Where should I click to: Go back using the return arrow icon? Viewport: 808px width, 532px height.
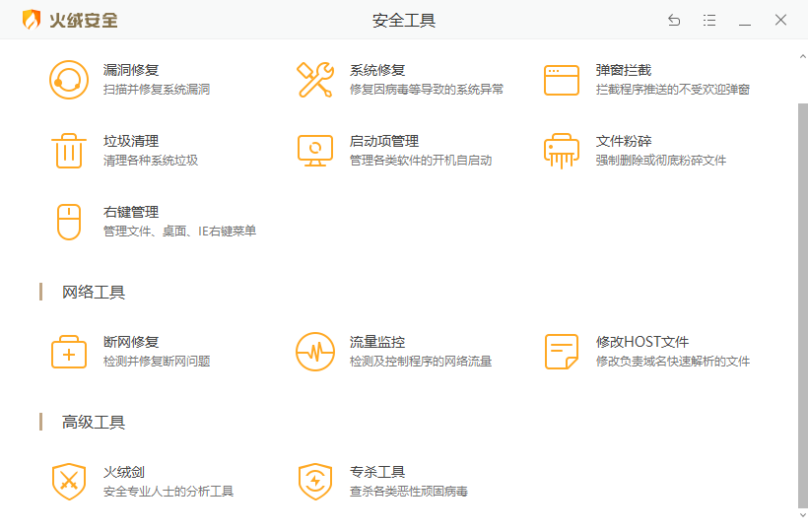(x=674, y=20)
